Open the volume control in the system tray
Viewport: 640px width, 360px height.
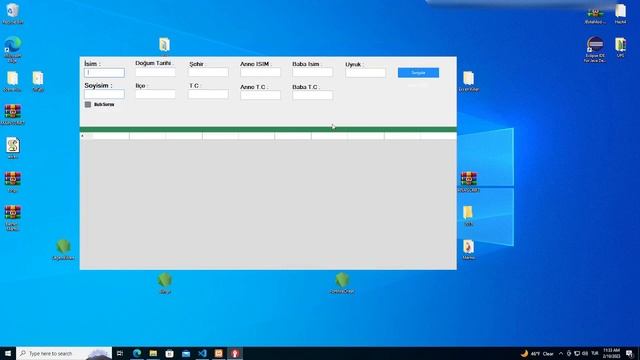[x=585, y=353]
